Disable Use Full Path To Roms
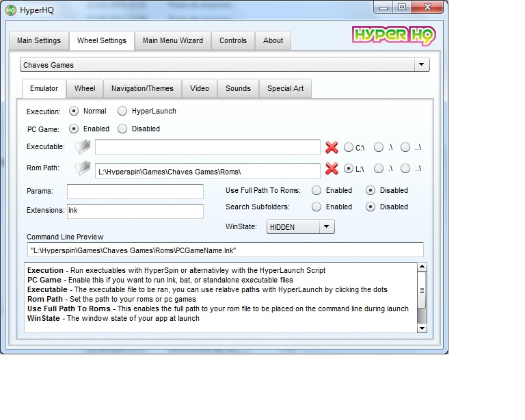 point(371,190)
